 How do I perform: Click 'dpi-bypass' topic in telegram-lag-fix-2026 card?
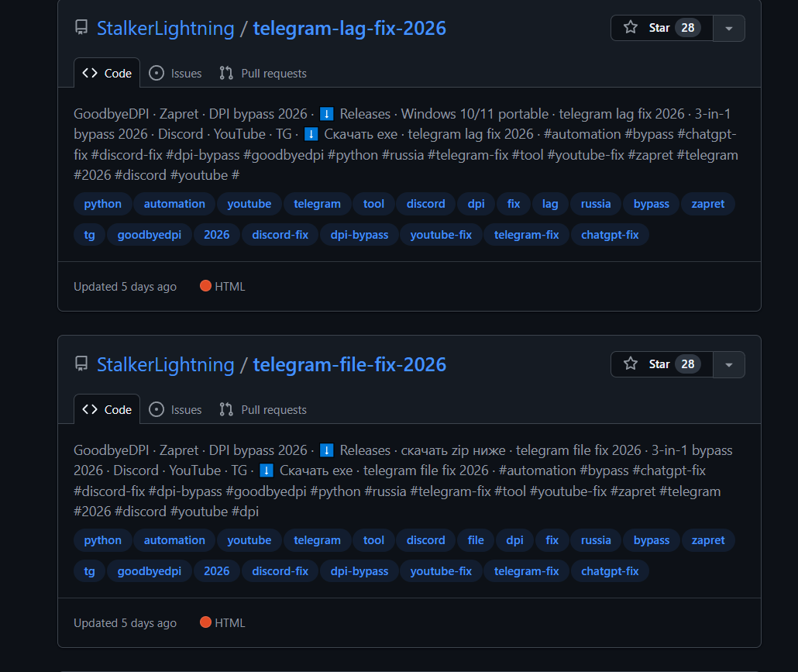tap(359, 235)
